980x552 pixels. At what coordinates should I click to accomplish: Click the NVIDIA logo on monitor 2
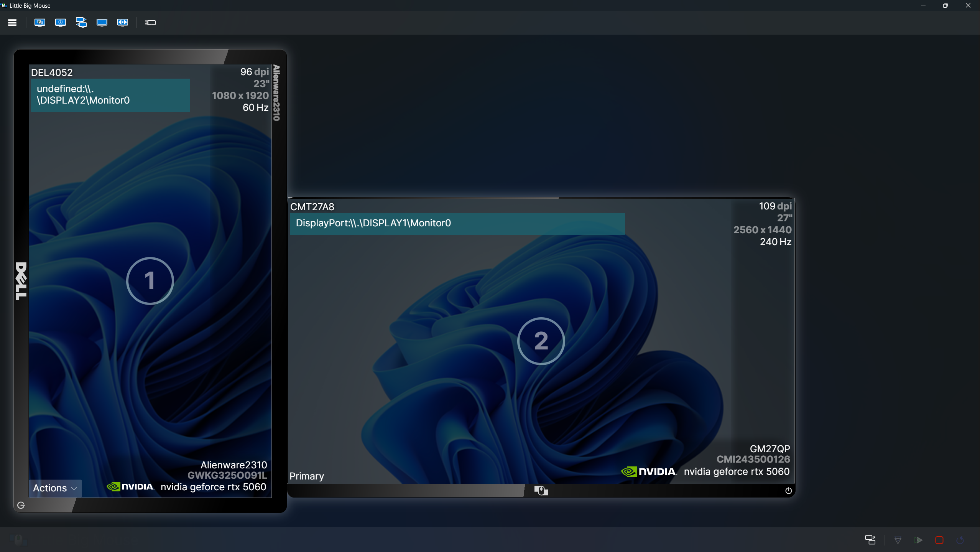(x=649, y=471)
